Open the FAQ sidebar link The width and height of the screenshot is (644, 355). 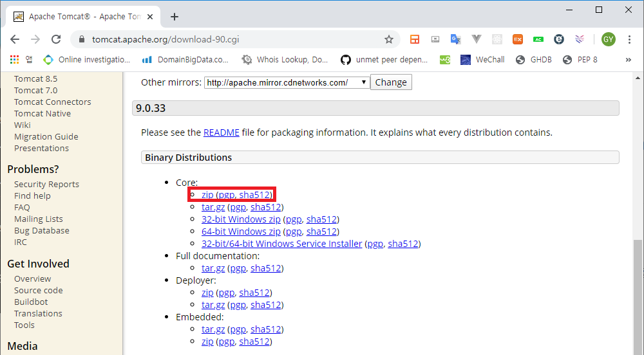[22, 208]
